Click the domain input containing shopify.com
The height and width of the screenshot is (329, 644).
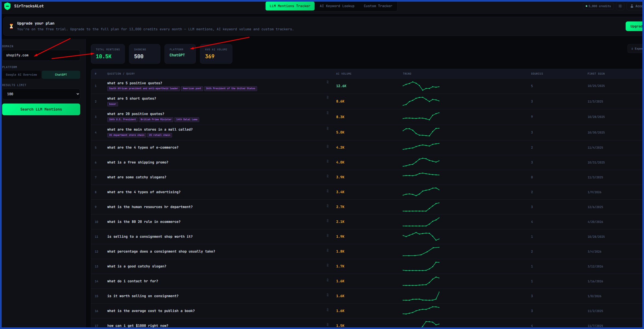coord(41,55)
